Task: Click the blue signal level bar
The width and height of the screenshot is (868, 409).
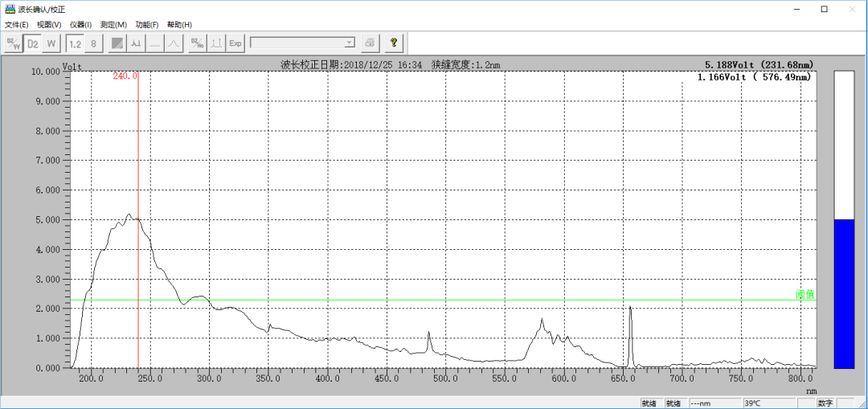Action: pyautogui.click(x=844, y=293)
